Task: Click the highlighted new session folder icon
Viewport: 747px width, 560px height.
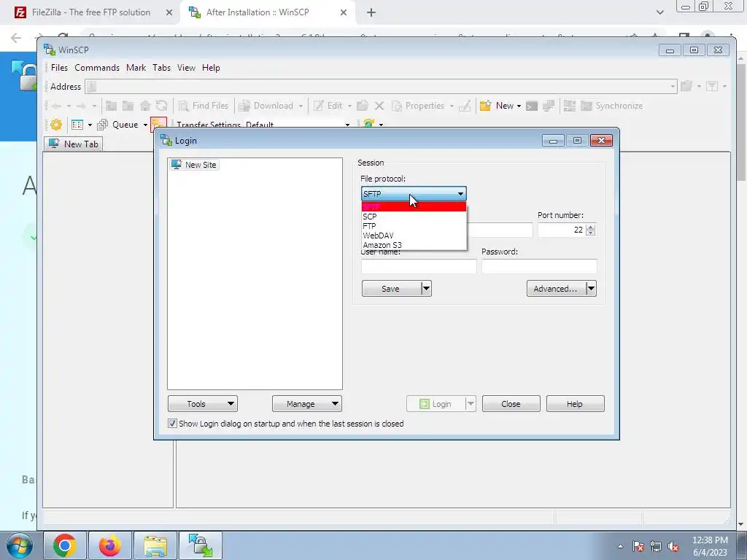Action: (158, 124)
